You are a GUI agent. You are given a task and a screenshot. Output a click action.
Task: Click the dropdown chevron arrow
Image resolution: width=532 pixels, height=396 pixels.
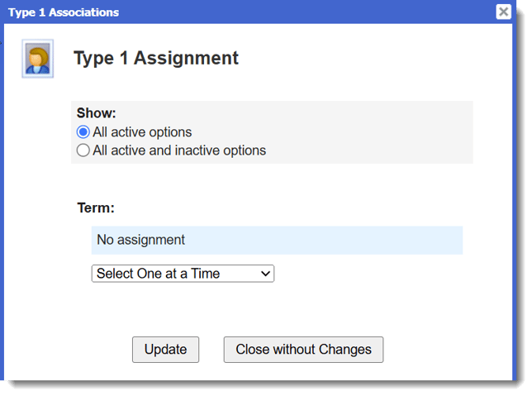click(265, 274)
